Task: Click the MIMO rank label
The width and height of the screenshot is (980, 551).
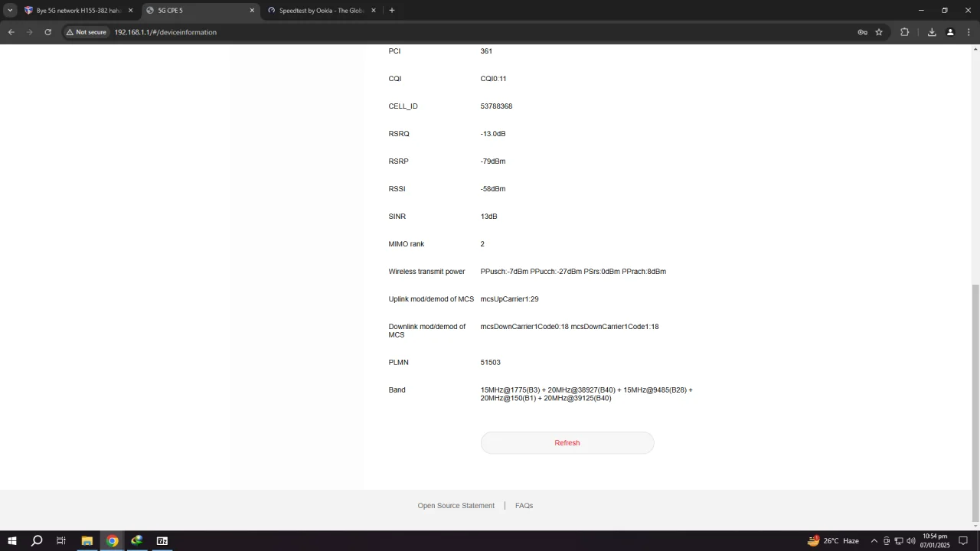Action: tap(406, 244)
